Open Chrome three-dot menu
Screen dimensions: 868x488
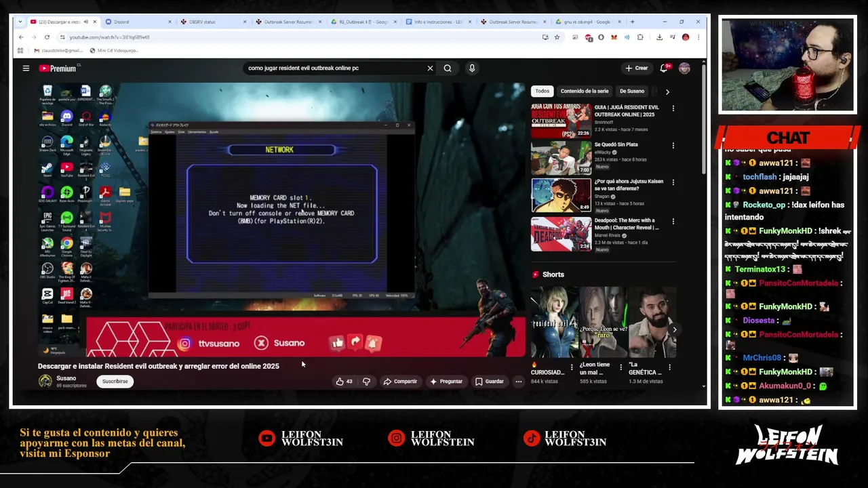point(698,37)
